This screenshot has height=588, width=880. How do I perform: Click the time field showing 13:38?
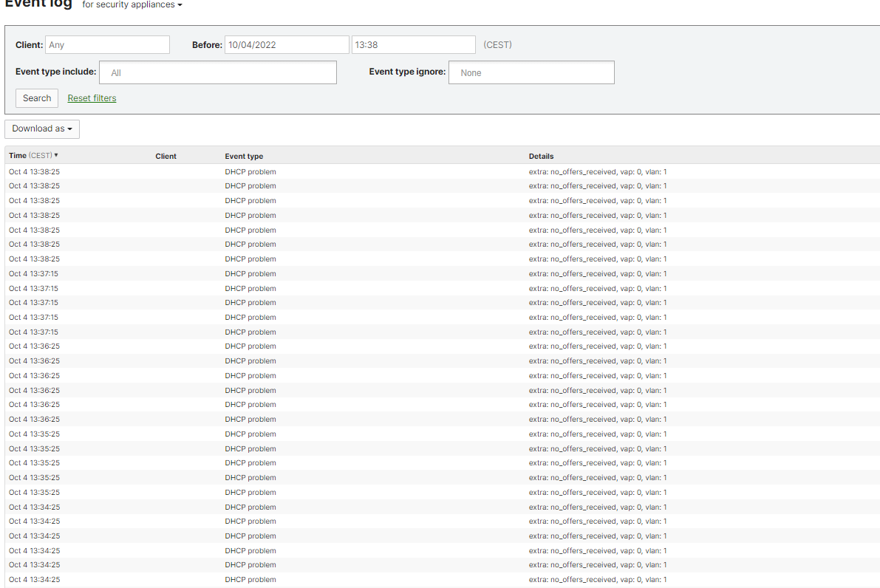[413, 44]
